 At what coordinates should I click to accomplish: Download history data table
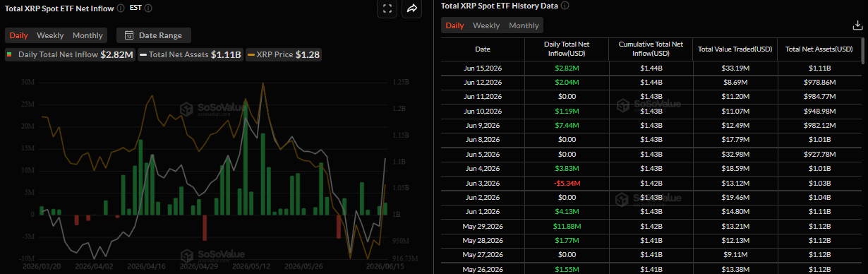857,25
